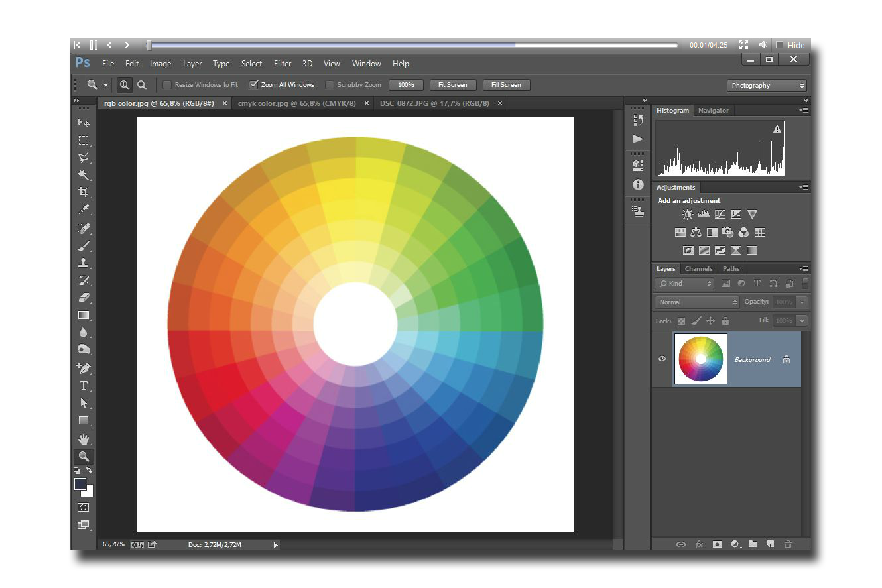Screen dimensions: 882x588
Task: Select the Horizontal Type tool
Action: click(84, 386)
